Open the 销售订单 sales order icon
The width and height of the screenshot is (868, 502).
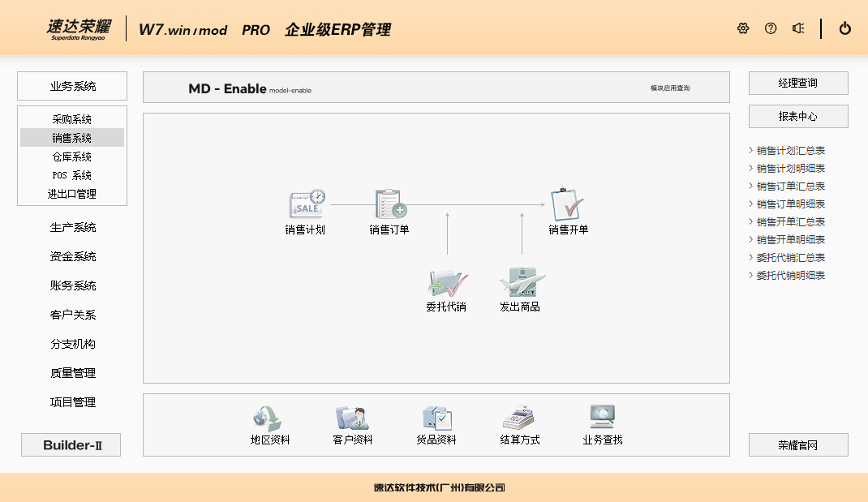[390, 204]
